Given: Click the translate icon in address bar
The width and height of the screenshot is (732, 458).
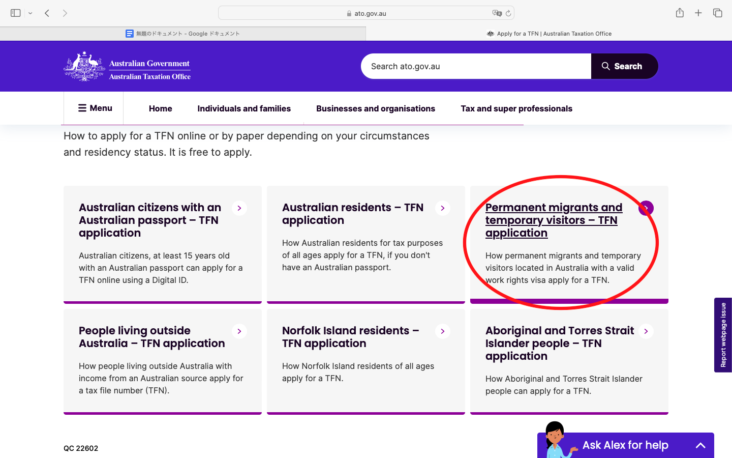Looking at the screenshot, I should [496, 13].
